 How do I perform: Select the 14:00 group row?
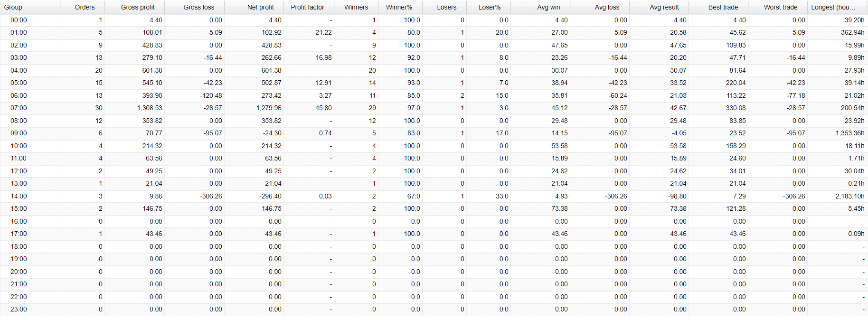pos(434,196)
